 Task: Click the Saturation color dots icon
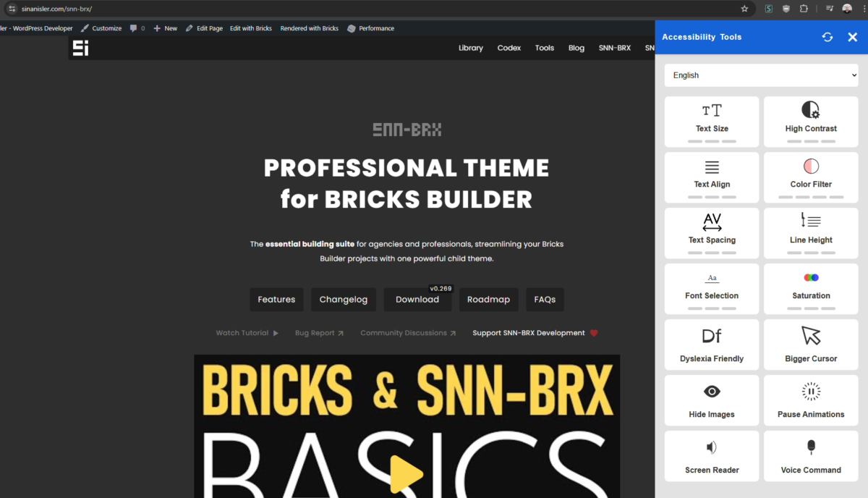pos(811,277)
